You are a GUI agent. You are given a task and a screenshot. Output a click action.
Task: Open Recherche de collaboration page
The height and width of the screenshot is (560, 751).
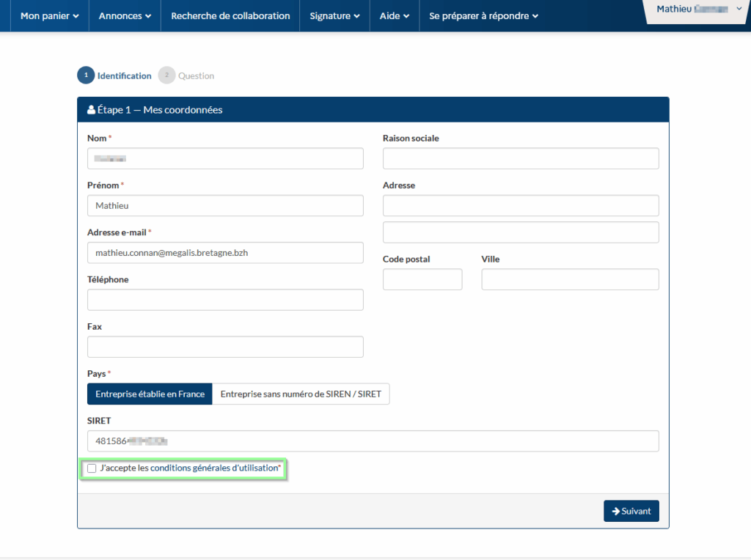(230, 16)
